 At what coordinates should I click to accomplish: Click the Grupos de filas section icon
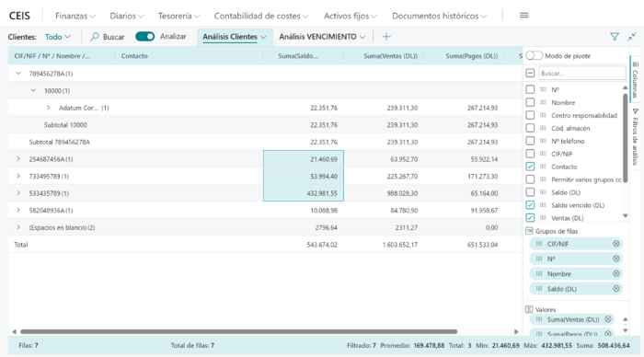[x=529, y=231]
